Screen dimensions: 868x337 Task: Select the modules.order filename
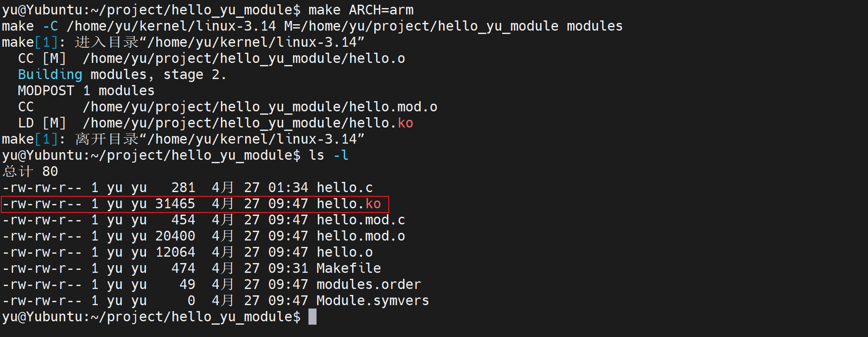click(369, 285)
